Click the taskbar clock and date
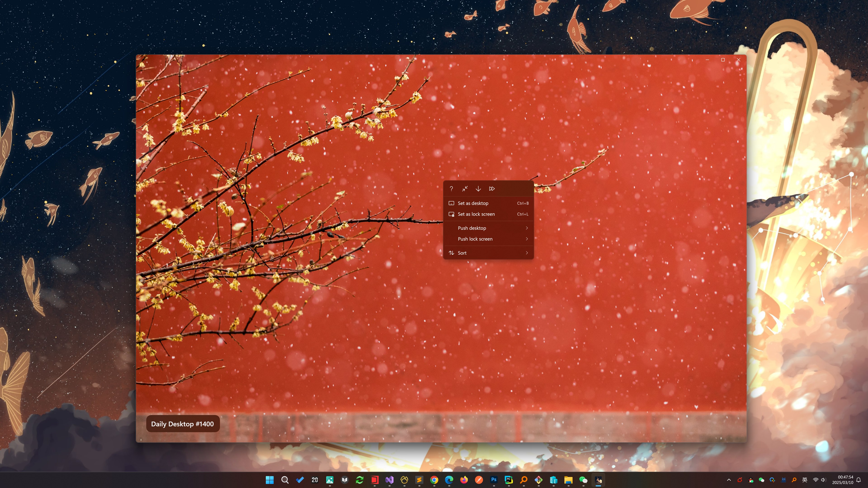 pos(843,480)
